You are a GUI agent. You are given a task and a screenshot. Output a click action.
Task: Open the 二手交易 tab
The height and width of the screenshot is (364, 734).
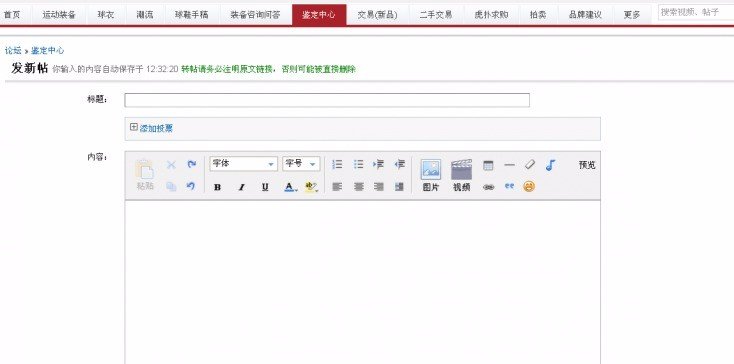(436, 15)
